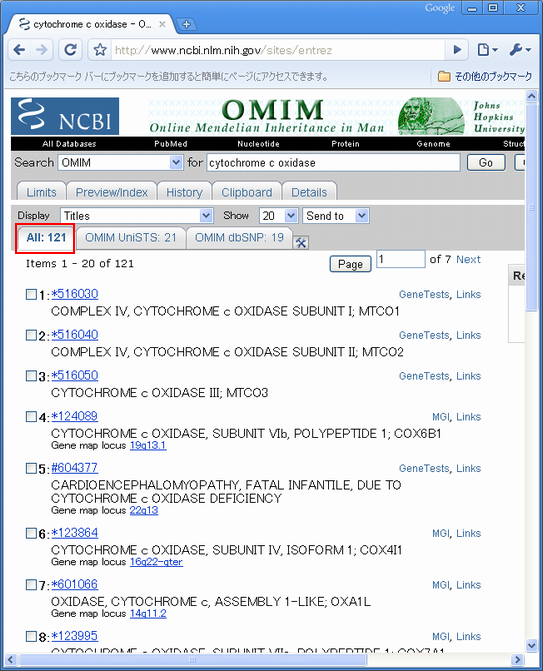The width and height of the screenshot is (543, 671).
Task: Open gene map locus 16q22-qter
Action: coord(156,562)
